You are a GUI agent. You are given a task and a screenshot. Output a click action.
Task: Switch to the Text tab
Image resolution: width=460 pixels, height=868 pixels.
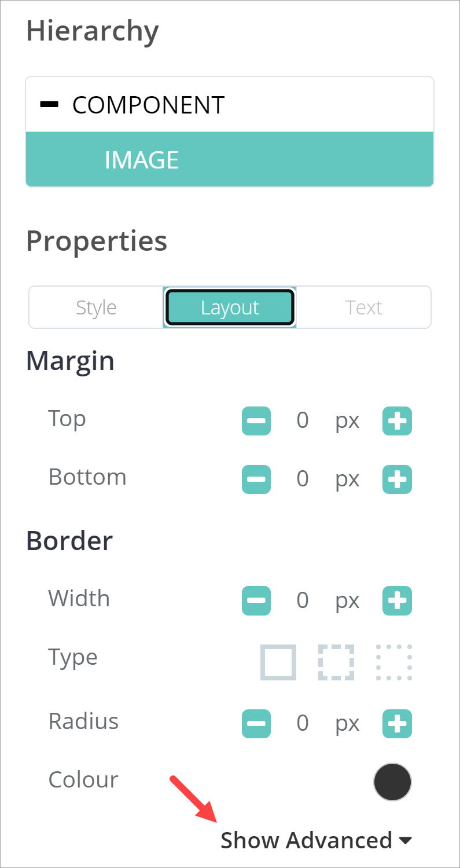pyautogui.click(x=364, y=307)
